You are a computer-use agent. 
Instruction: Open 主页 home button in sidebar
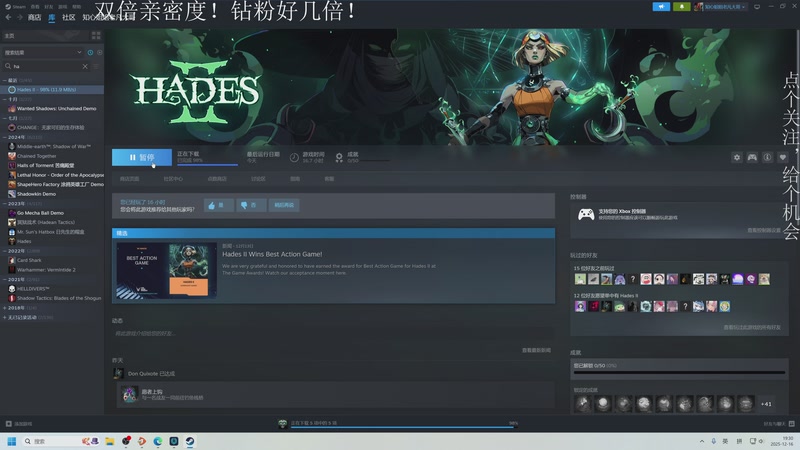[45, 36]
